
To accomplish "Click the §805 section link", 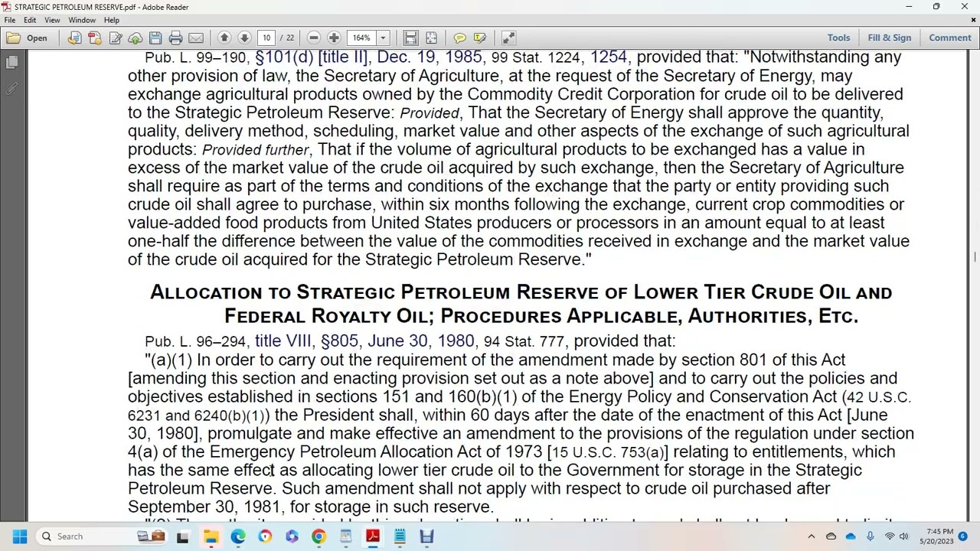I will pyautogui.click(x=339, y=341).
